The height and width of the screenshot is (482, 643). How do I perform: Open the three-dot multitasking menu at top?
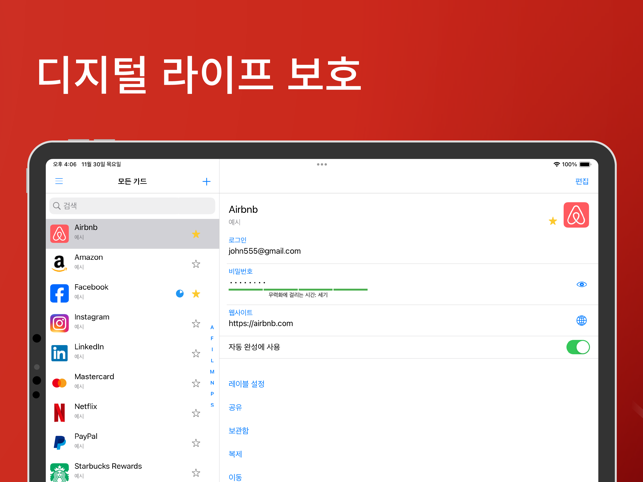(x=322, y=164)
